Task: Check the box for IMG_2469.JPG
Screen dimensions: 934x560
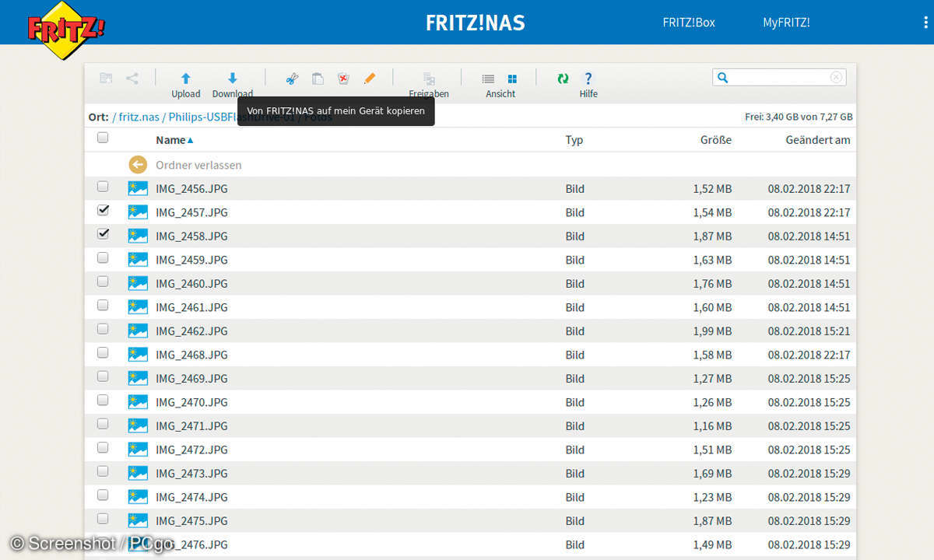Action: [x=103, y=376]
